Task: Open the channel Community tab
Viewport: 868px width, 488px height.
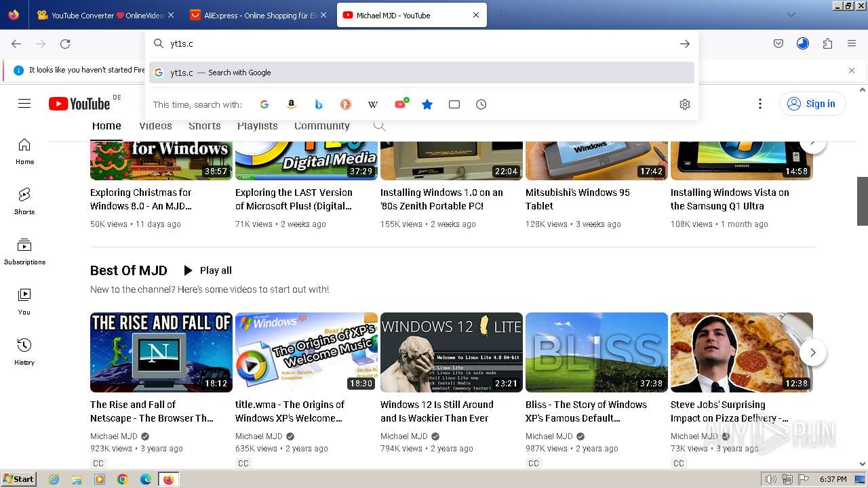Action: pos(322,126)
